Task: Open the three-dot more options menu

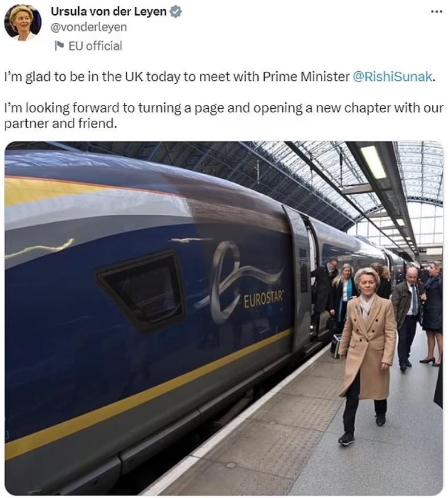Action: (x=437, y=11)
